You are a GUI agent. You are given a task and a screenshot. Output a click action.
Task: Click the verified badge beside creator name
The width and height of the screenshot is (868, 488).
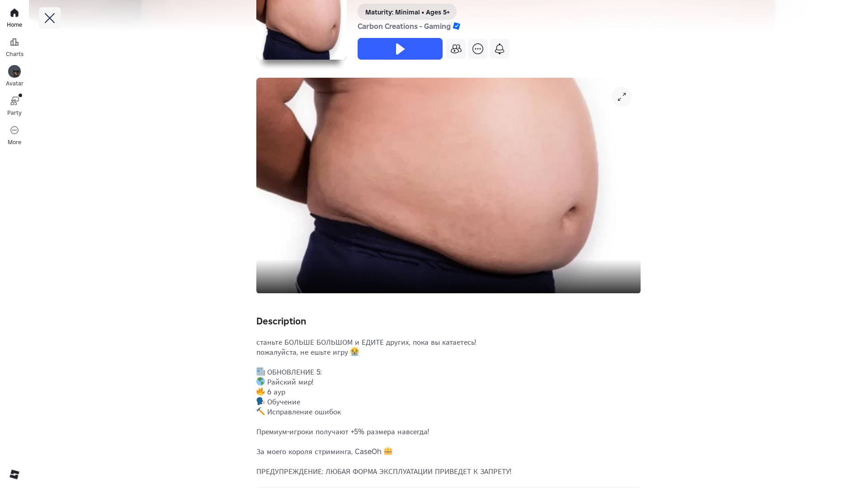[x=457, y=26]
